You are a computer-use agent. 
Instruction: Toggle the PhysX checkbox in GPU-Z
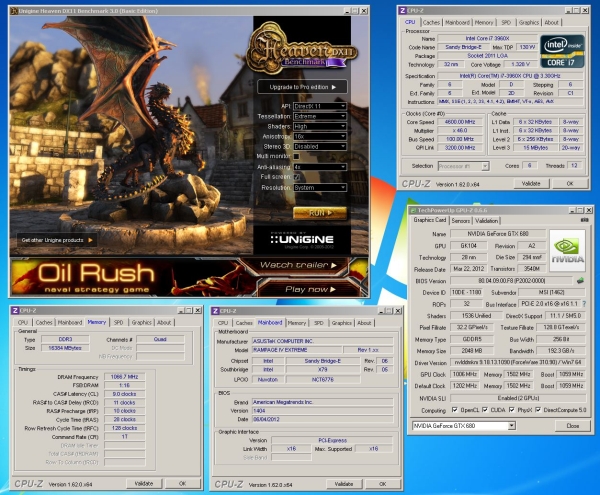[512, 410]
